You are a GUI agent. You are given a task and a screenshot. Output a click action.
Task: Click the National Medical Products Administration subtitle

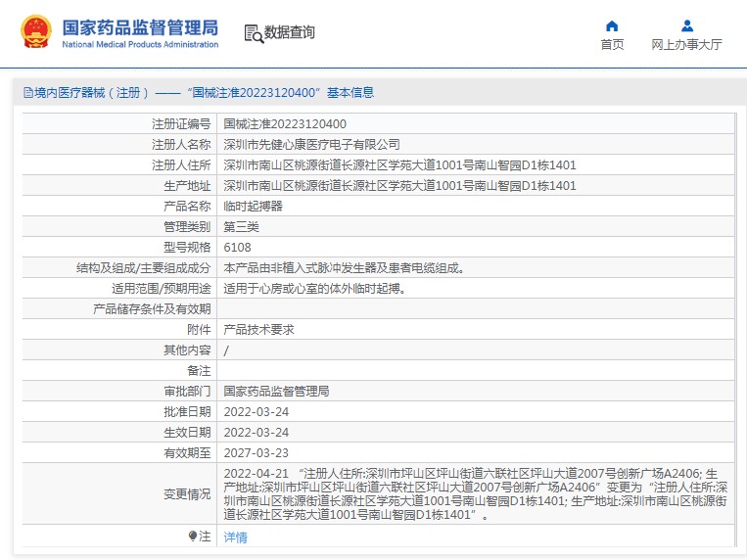coord(140,44)
